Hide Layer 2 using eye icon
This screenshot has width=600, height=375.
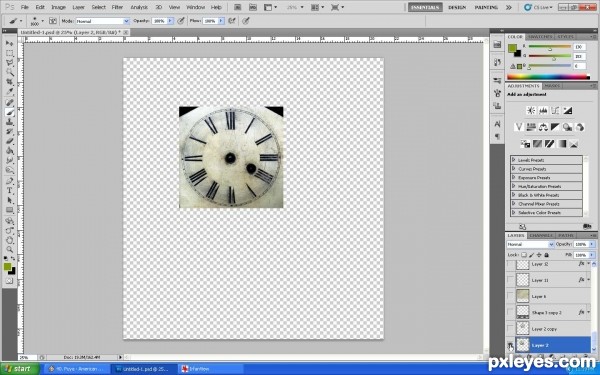[x=510, y=345]
